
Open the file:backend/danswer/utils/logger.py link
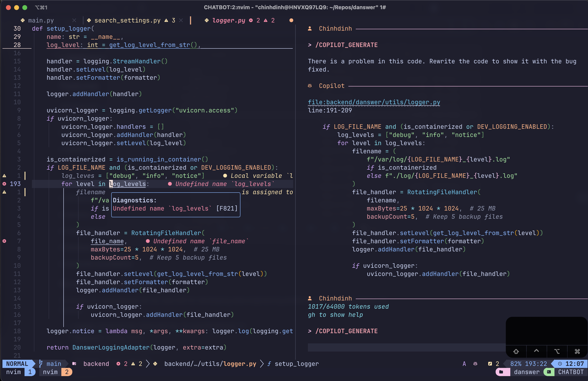tap(374, 102)
